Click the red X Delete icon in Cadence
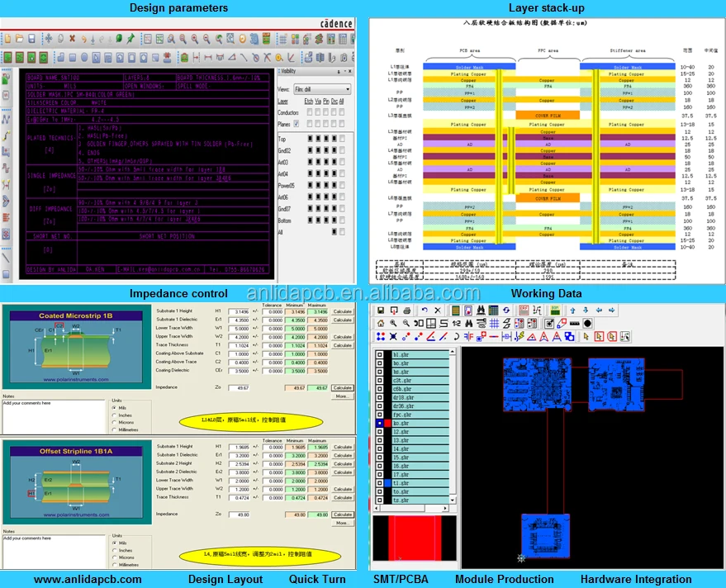This screenshot has height=588, width=726. 72,39
